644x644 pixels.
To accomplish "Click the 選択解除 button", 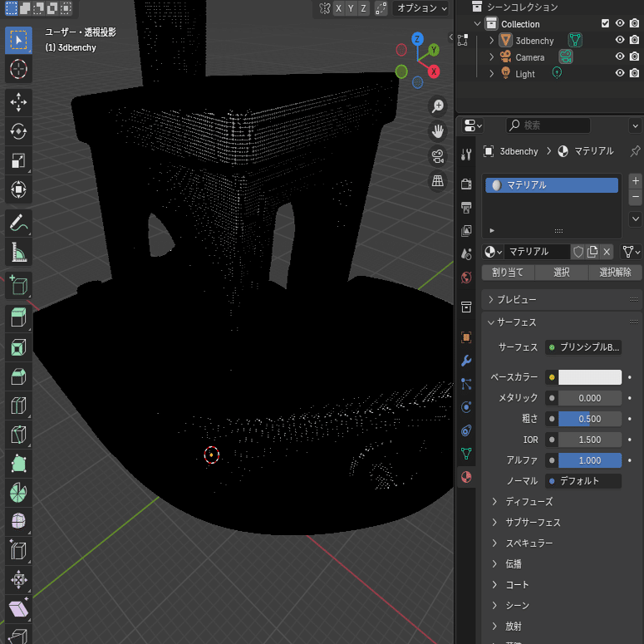I will coord(615,273).
